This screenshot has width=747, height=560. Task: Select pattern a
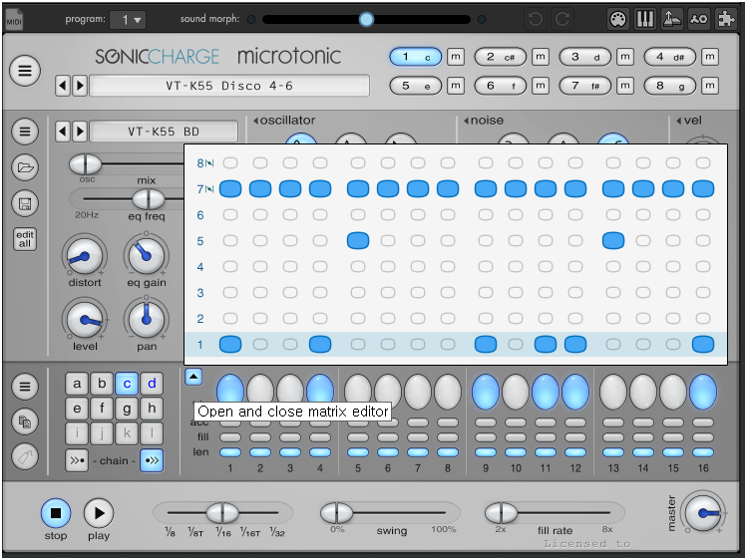point(77,384)
